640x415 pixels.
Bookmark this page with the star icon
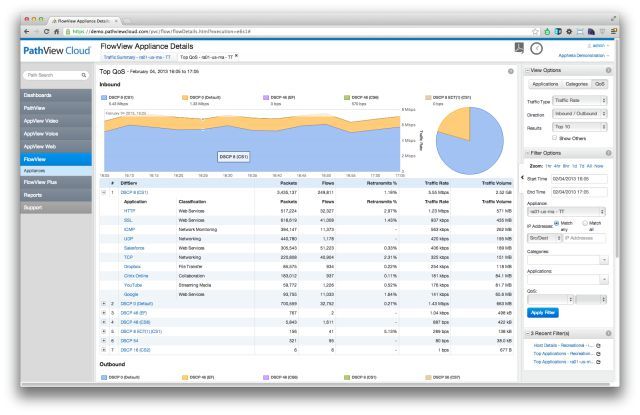536,31
